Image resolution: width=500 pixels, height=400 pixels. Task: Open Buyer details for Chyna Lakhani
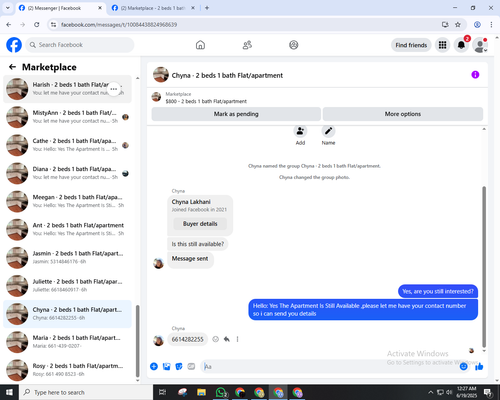200,224
